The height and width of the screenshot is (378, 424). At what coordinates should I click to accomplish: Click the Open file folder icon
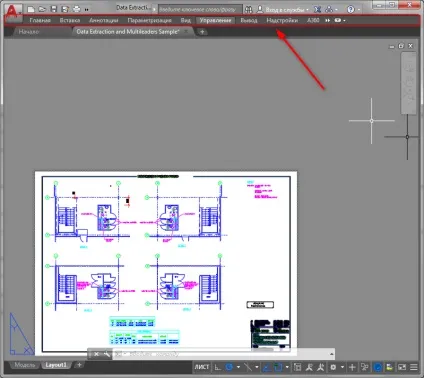click(42, 9)
